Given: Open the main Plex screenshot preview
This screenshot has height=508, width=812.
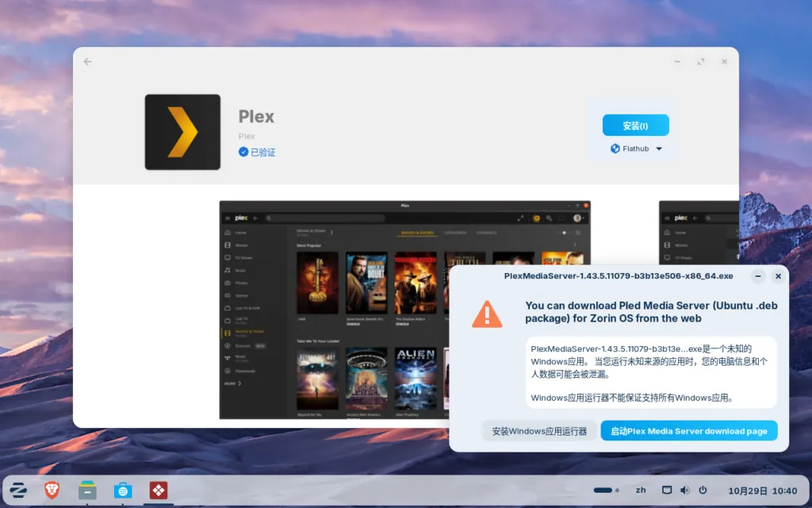Looking at the screenshot, I should point(404,310).
